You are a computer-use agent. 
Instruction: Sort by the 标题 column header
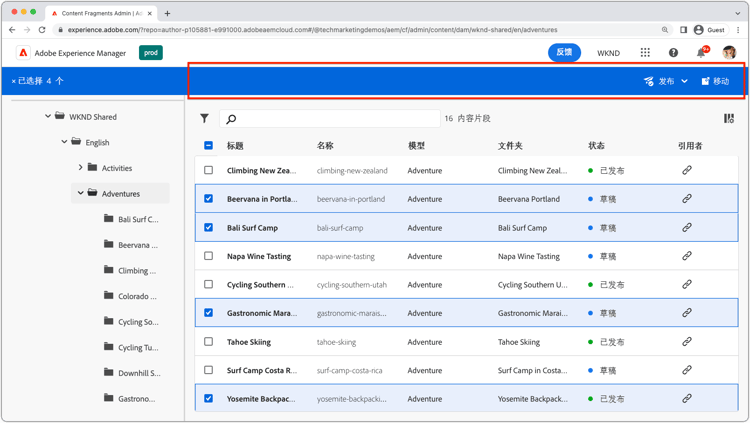click(x=235, y=146)
